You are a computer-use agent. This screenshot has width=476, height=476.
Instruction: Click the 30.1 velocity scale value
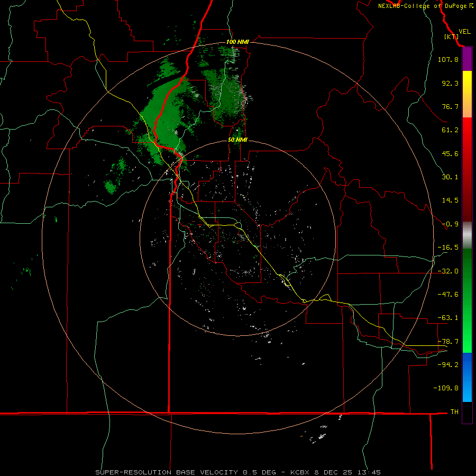click(450, 177)
